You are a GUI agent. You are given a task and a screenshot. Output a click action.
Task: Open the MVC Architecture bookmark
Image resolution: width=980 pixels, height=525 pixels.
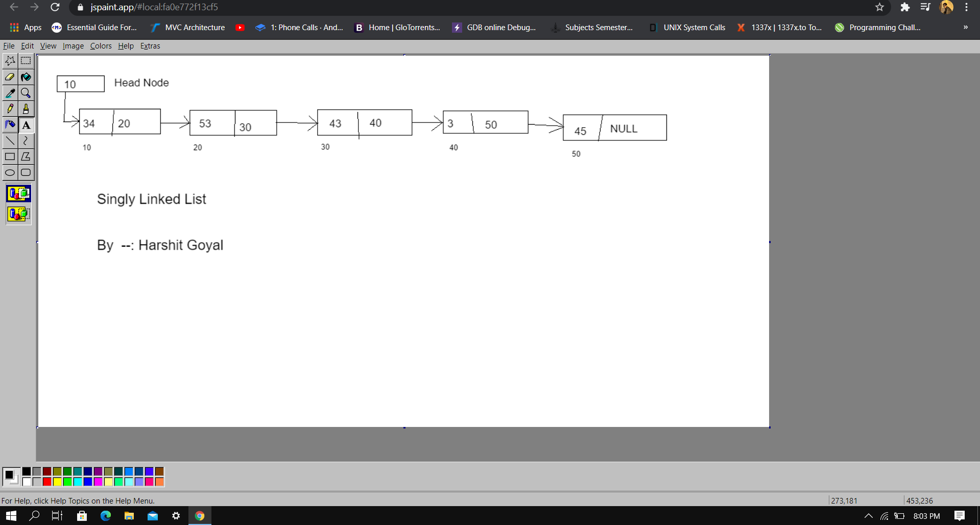click(187, 28)
